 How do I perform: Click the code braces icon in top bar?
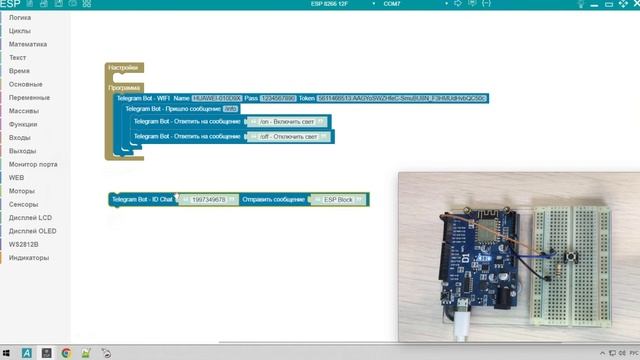(486, 3)
